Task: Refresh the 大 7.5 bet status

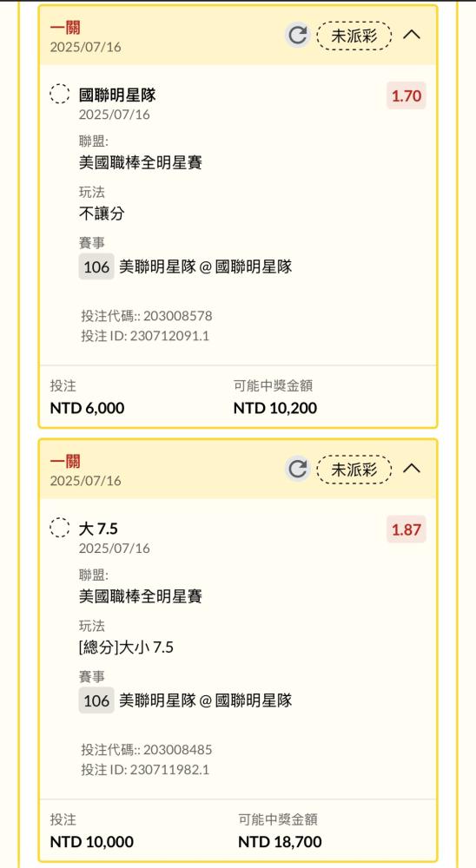Action: [298, 470]
